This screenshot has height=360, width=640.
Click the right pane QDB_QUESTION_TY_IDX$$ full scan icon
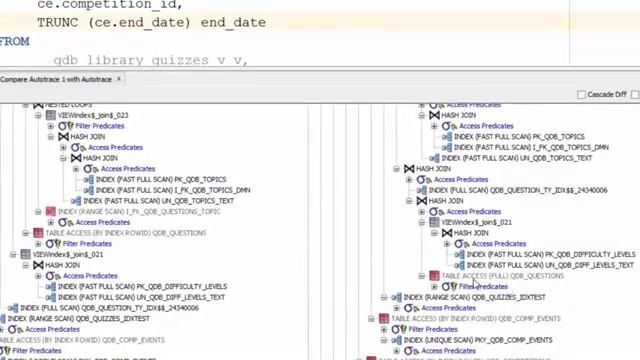[x=422, y=190]
